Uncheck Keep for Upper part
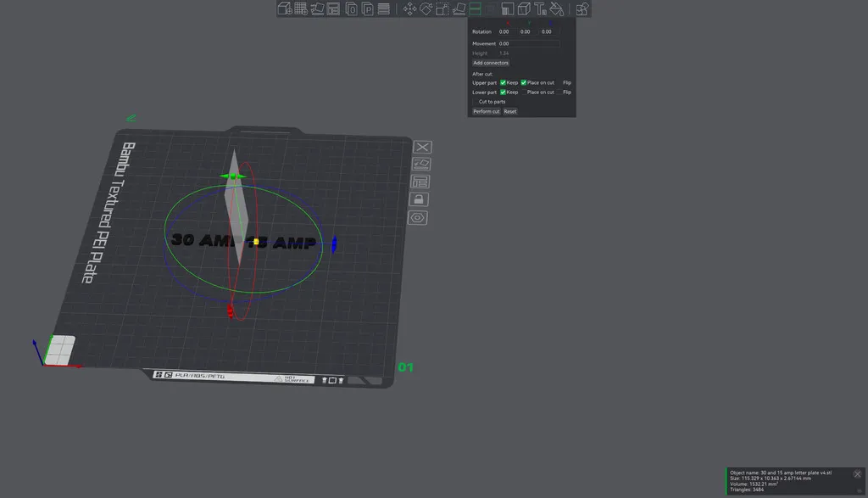Viewport: 868px width, 498px height. click(503, 82)
